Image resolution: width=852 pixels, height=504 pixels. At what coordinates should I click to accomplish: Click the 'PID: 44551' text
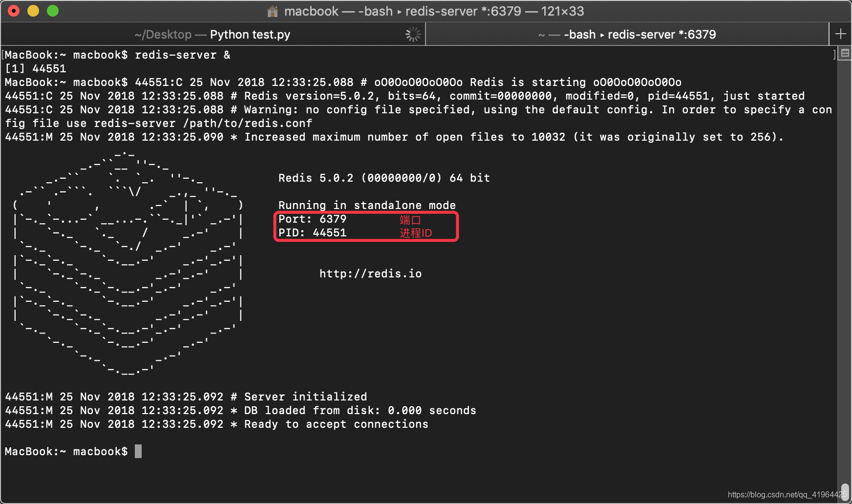(x=312, y=233)
